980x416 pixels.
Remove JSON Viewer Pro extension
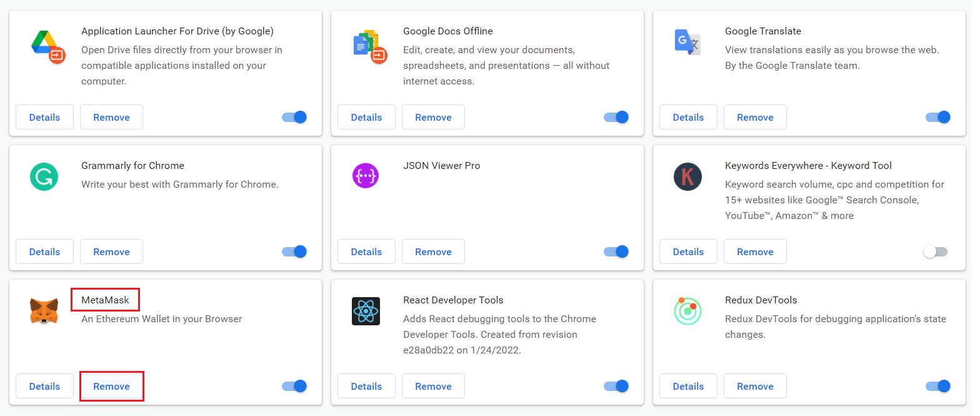433,251
